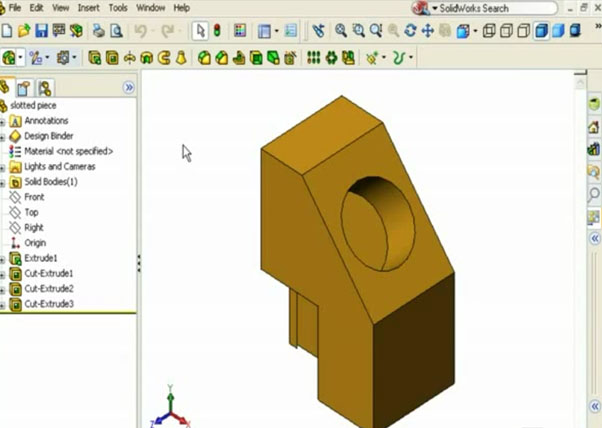Collapse FeatureManager panel with double chevron
The height and width of the screenshot is (428, 602).
(x=129, y=88)
